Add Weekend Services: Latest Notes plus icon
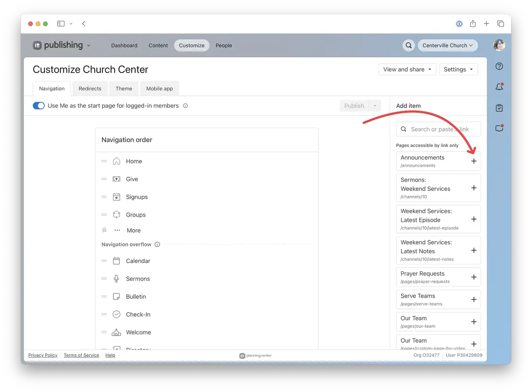The width and height of the screenshot is (532, 392). (473, 250)
